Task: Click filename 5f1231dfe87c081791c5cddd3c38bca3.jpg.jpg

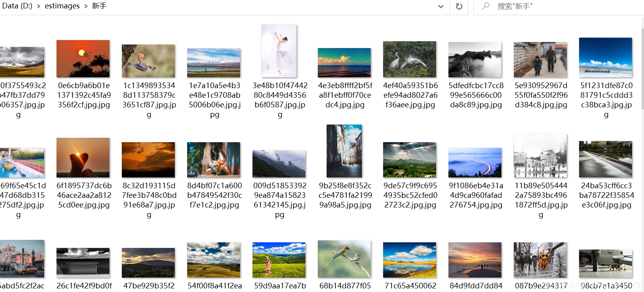Action: point(606,100)
